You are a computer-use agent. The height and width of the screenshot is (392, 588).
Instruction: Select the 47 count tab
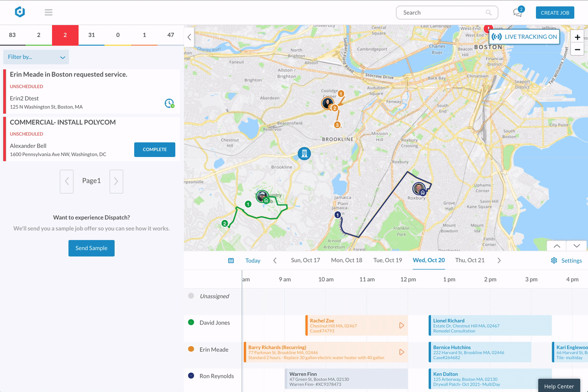click(x=171, y=35)
